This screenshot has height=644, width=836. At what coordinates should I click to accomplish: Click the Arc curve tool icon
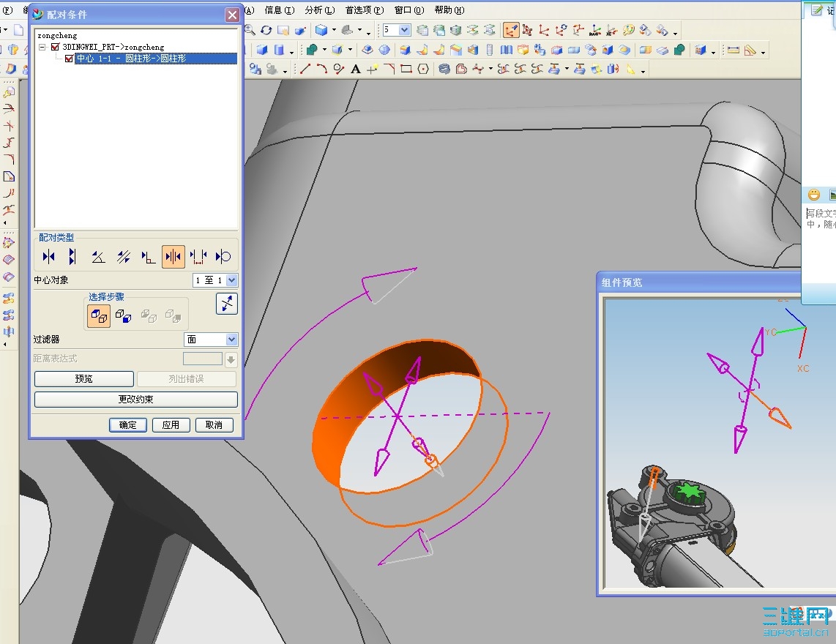[321, 69]
